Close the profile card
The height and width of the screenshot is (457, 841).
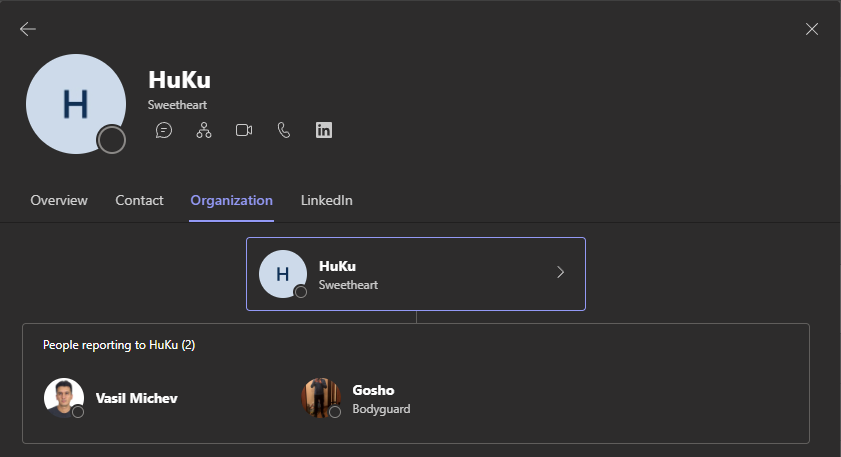pyautogui.click(x=812, y=29)
